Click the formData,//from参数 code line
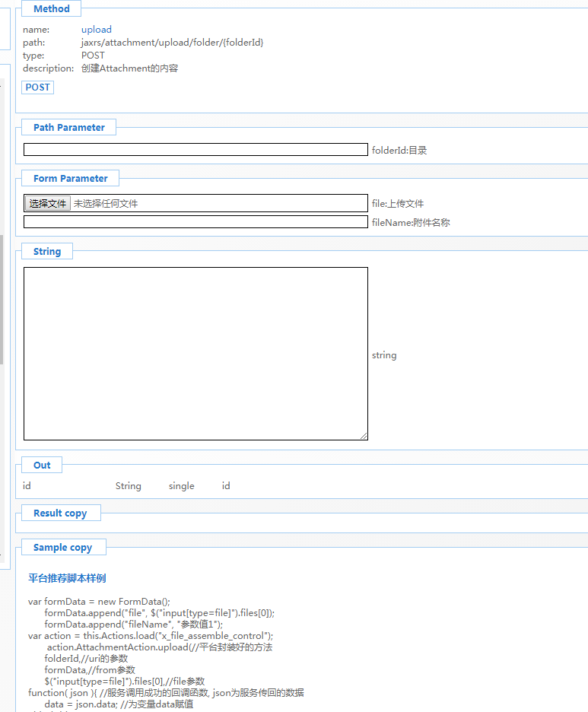 click(90, 669)
